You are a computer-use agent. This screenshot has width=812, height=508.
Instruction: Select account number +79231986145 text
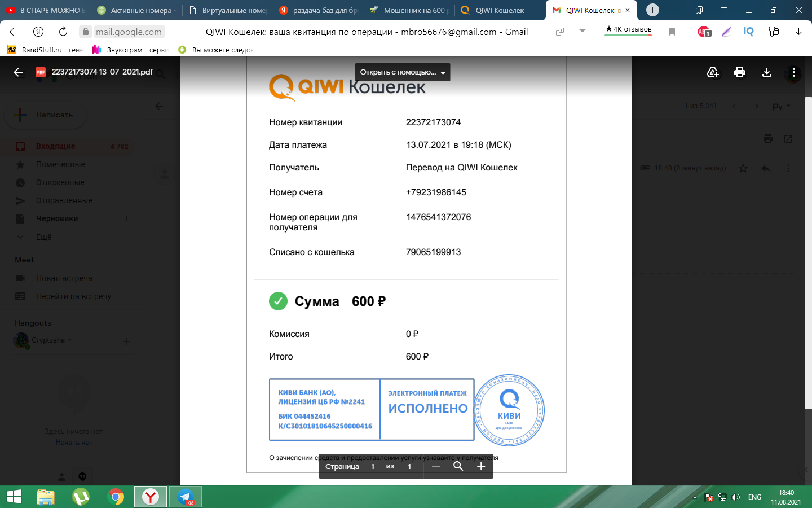point(436,192)
